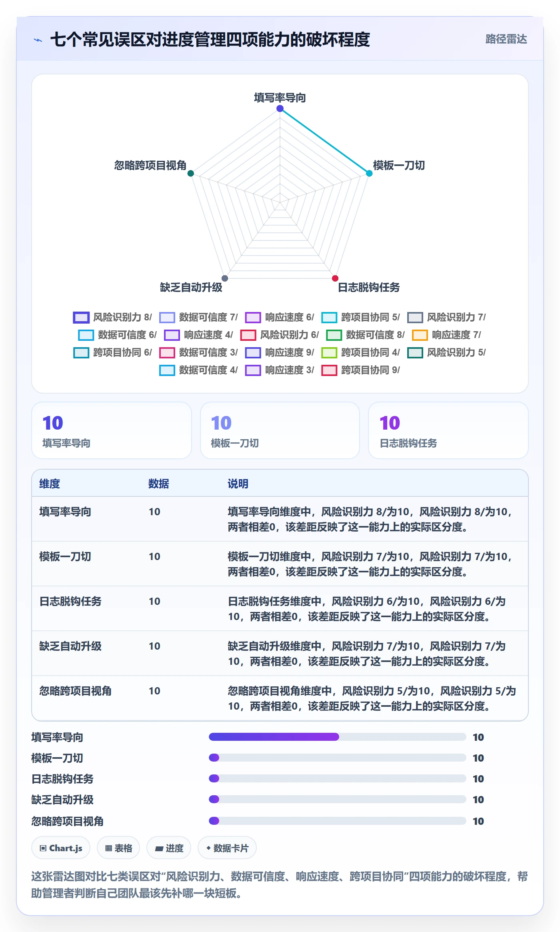Click the lightning icon beside the title
This screenshot has height=932, width=560.
[x=38, y=40]
